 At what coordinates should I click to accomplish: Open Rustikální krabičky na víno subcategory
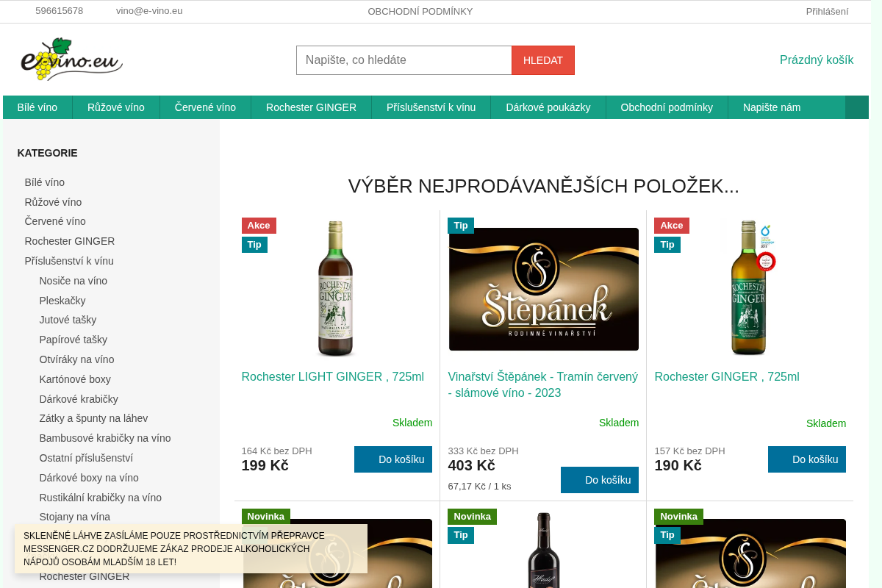click(101, 498)
